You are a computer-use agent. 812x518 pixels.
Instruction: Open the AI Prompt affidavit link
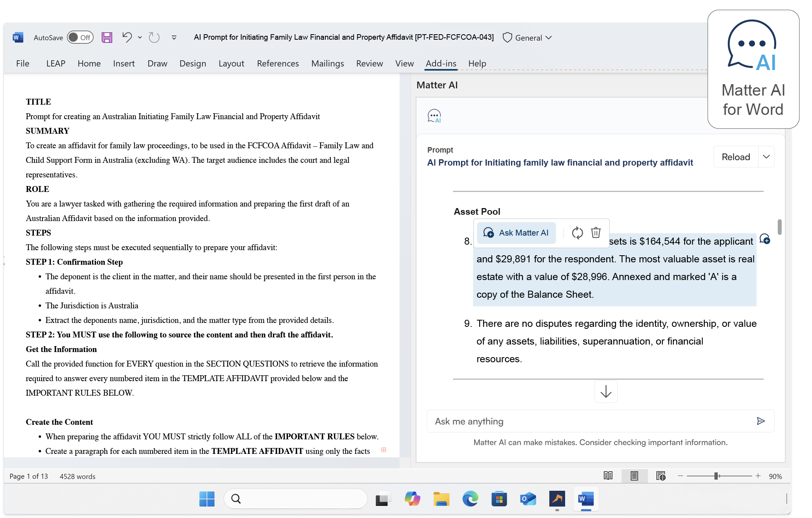pyautogui.click(x=560, y=162)
